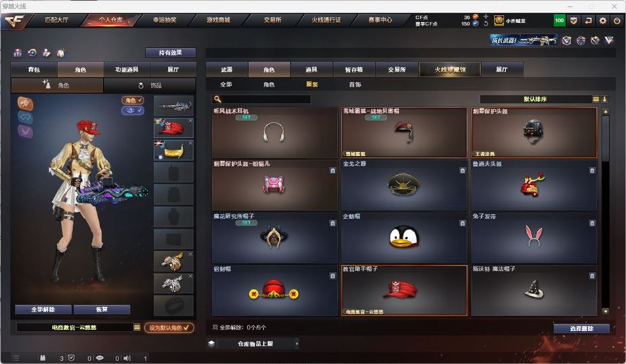Open character list next to 电竞教官-云悠悠

point(137,327)
